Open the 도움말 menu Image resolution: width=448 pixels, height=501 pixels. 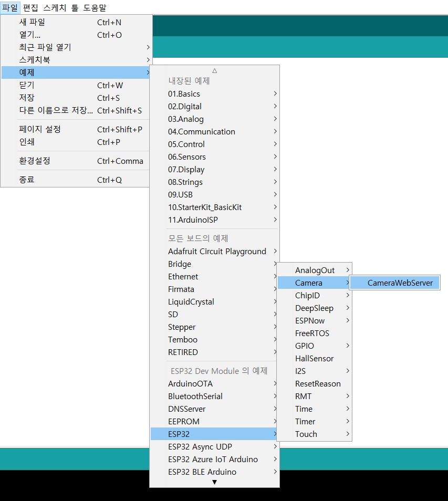pos(95,7)
